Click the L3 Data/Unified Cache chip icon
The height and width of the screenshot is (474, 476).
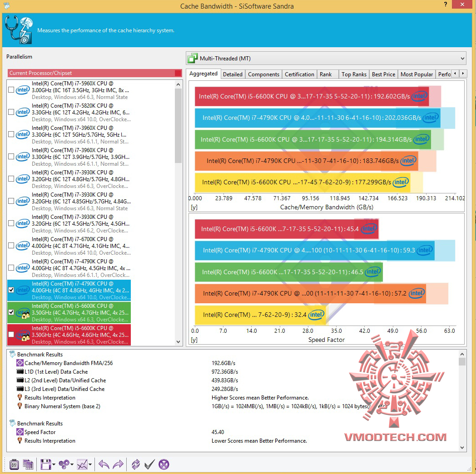pos(20,389)
